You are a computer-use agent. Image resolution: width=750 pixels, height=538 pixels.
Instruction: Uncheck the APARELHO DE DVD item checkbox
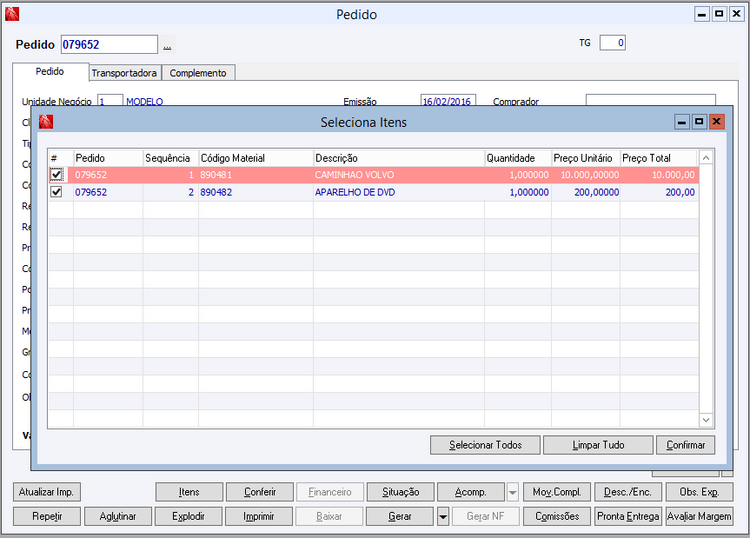[x=56, y=192]
